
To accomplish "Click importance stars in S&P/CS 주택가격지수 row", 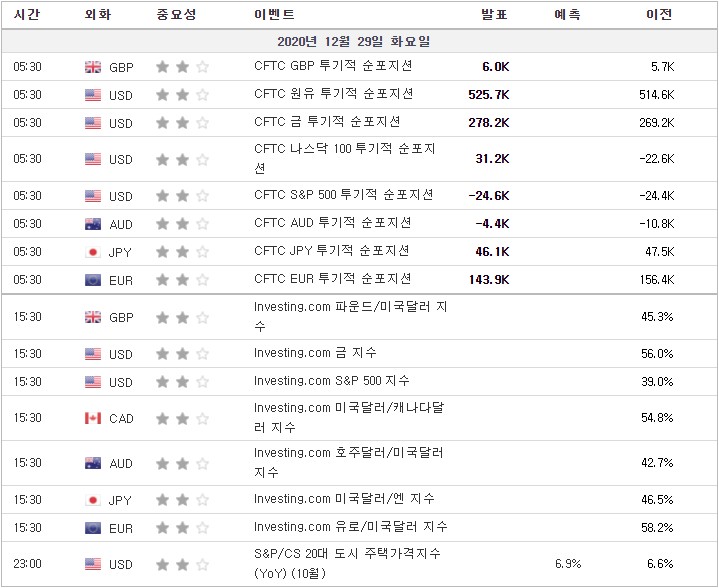I will coord(183,564).
